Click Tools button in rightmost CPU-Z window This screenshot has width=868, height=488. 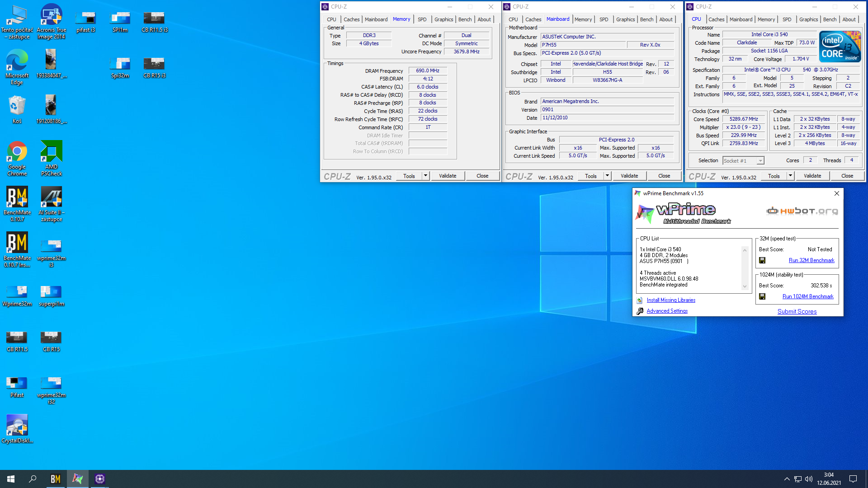coord(774,176)
